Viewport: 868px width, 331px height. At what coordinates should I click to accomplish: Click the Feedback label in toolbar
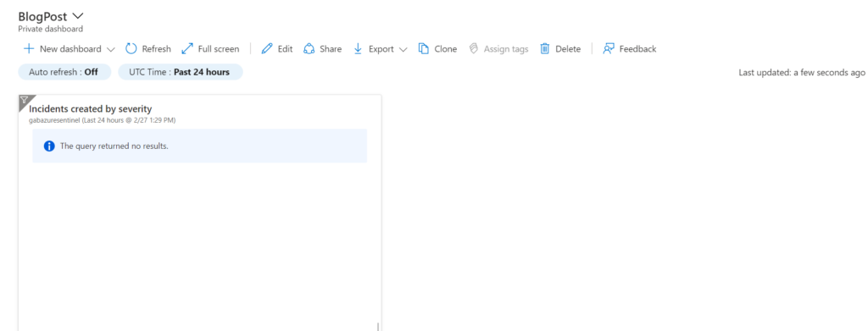click(x=637, y=48)
